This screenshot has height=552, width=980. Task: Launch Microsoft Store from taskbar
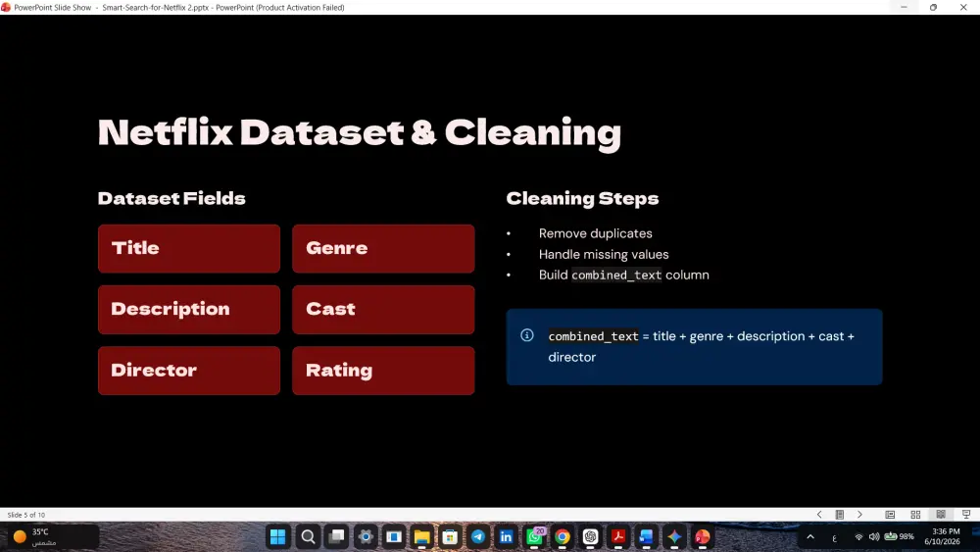450,536
